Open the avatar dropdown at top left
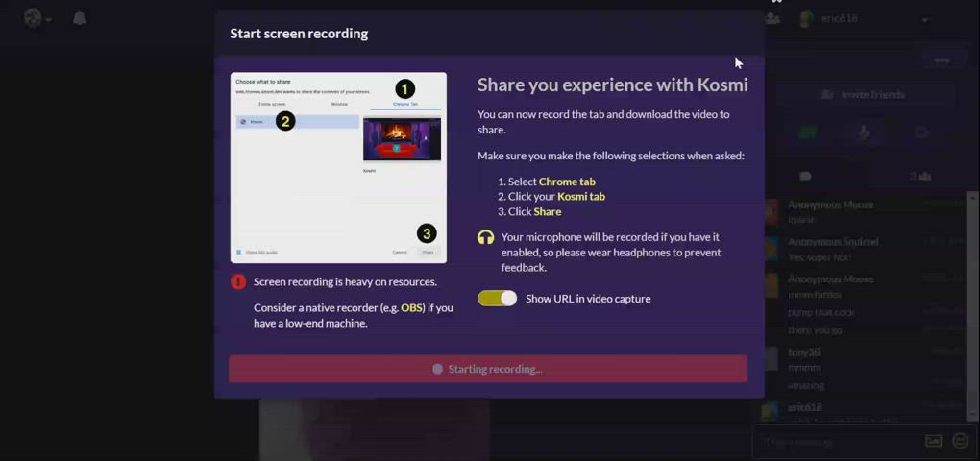The height and width of the screenshot is (461, 980). (x=37, y=18)
